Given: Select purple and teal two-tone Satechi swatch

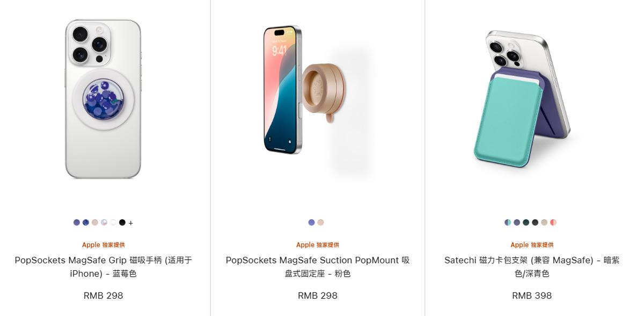Looking at the screenshot, I should pyautogui.click(x=508, y=222).
